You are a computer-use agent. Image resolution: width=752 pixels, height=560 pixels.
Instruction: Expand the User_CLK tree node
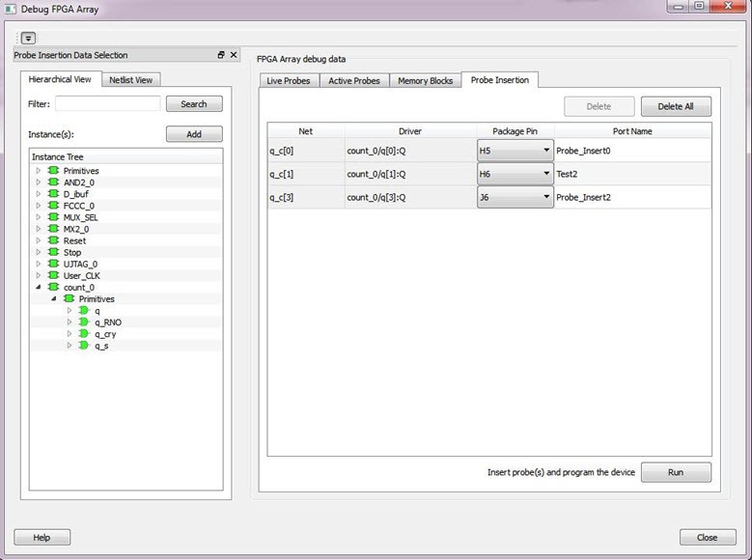(39, 275)
